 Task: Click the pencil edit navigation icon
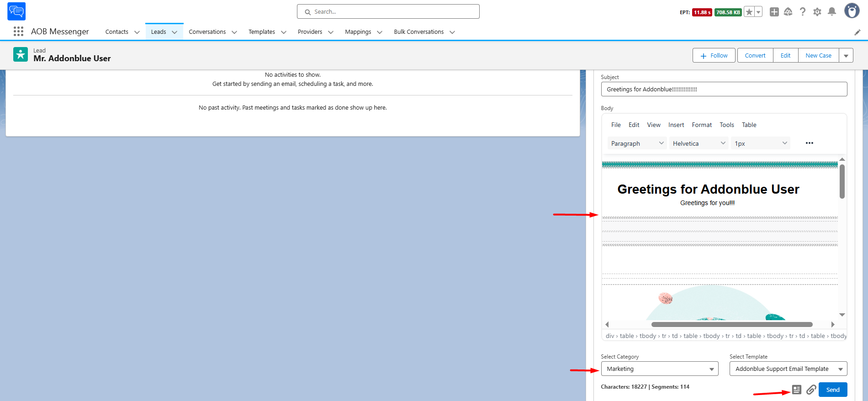857,32
